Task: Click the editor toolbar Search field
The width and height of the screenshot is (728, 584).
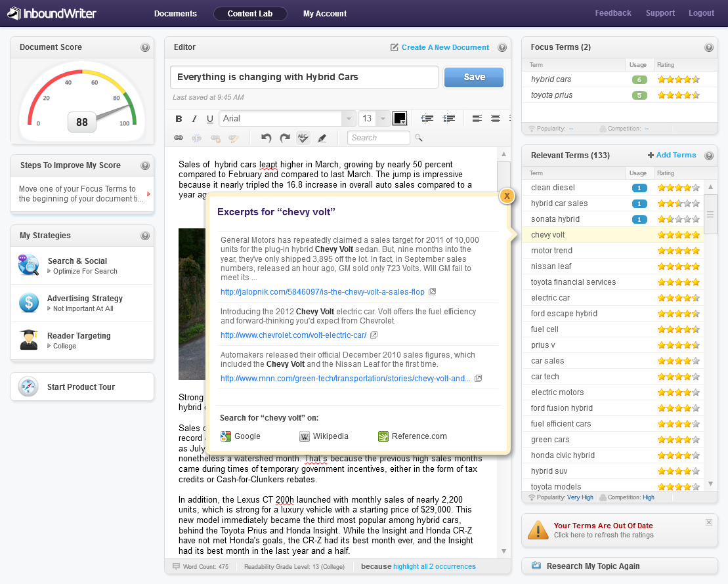Action: pos(378,138)
